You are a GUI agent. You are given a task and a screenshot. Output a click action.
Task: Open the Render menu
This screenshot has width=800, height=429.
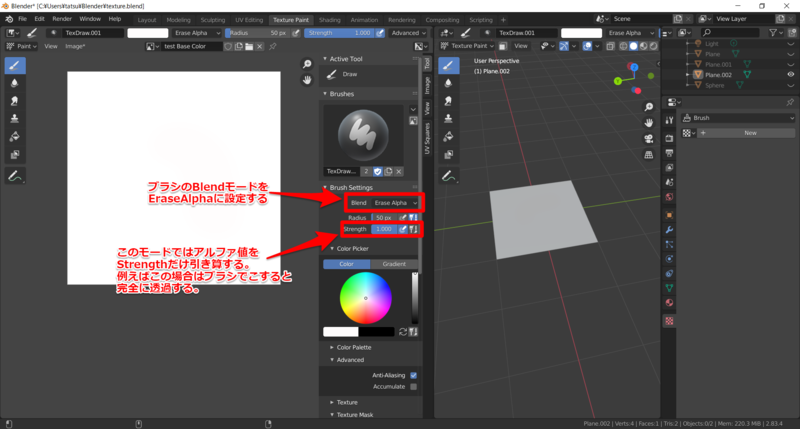pos(62,19)
